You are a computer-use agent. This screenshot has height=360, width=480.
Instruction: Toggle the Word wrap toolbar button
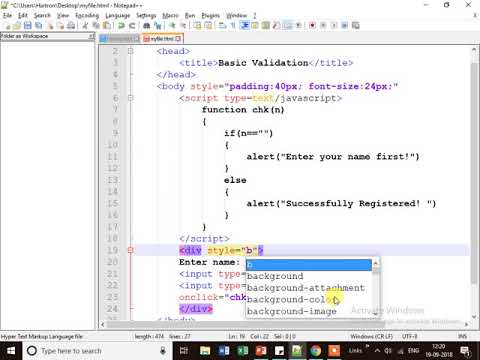pos(223,25)
